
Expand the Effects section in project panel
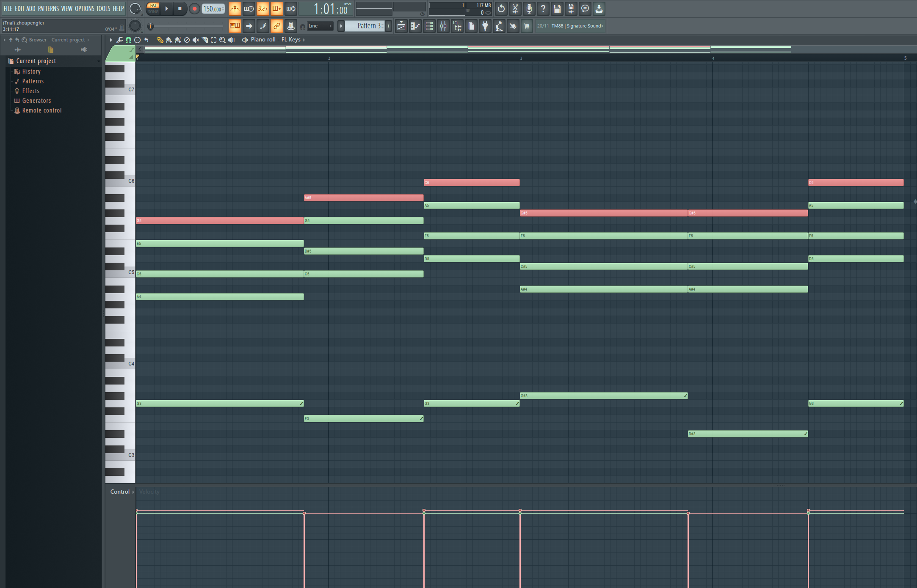pyautogui.click(x=30, y=90)
